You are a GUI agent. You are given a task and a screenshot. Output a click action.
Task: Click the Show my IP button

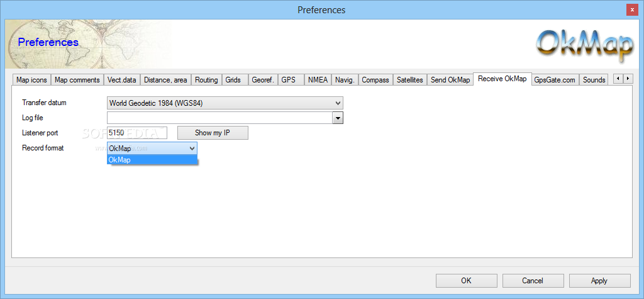pyautogui.click(x=213, y=133)
